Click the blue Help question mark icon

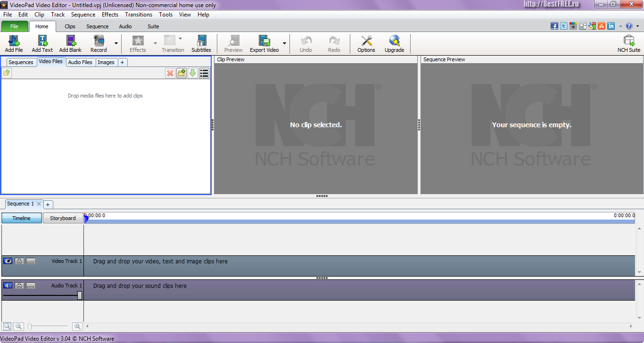tap(629, 26)
